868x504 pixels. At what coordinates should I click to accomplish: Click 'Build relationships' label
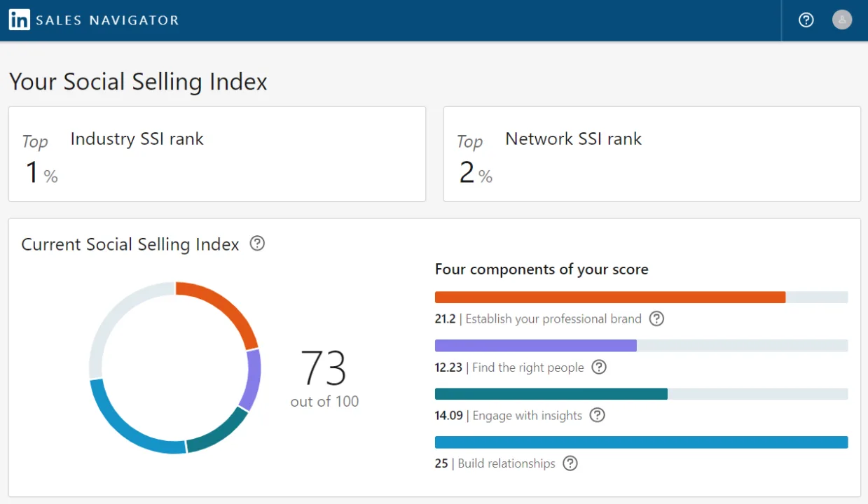tap(507, 464)
